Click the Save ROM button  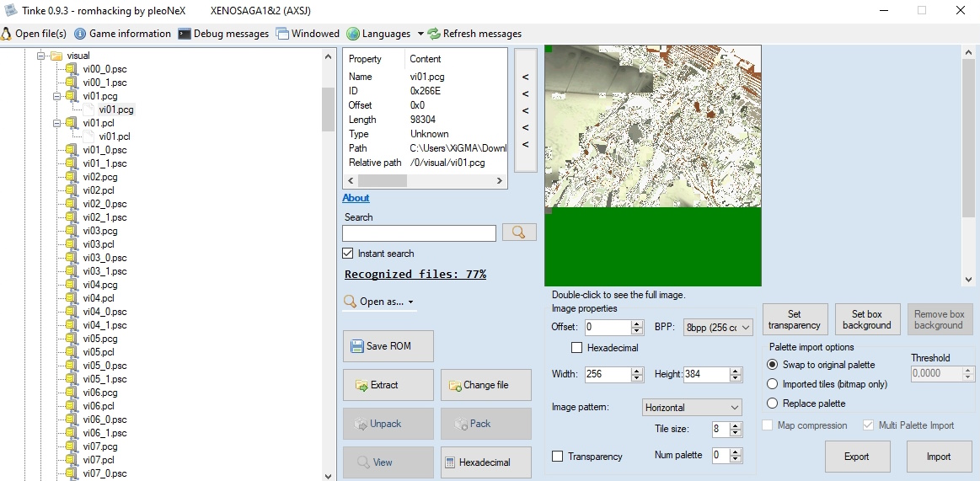pos(388,346)
